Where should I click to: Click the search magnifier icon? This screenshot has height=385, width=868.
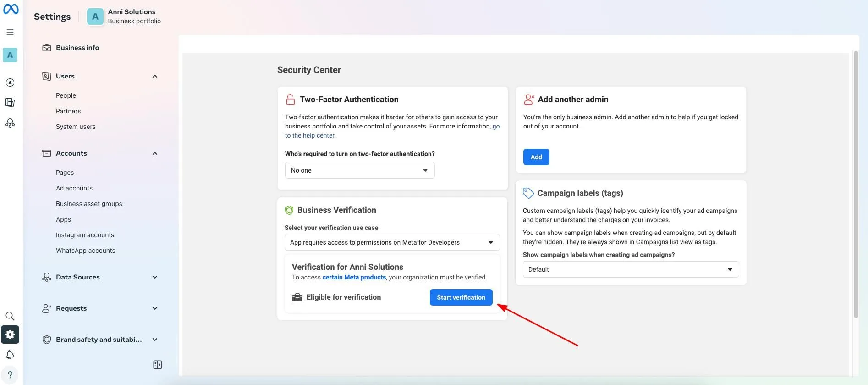[x=10, y=316]
